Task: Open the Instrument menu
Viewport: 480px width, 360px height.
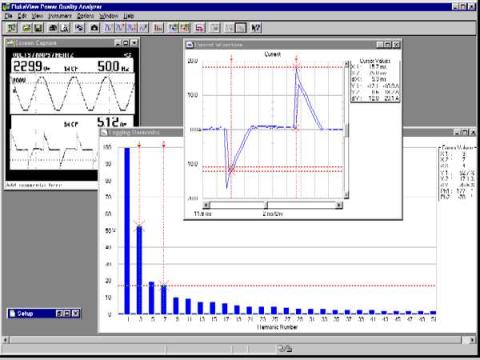Action: click(x=60, y=16)
